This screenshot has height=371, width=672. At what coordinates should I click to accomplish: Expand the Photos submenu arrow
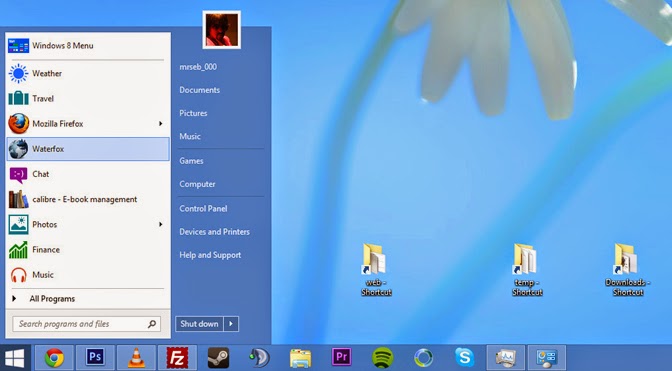pyautogui.click(x=161, y=224)
